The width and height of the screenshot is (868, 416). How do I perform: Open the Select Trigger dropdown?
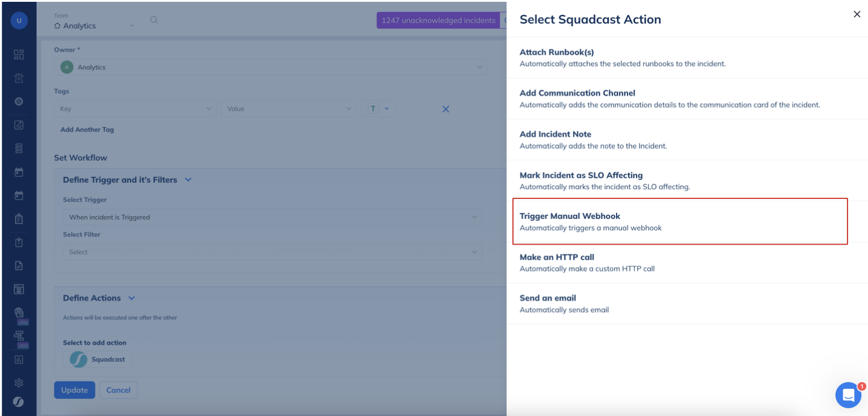pyautogui.click(x=271, y=217)
